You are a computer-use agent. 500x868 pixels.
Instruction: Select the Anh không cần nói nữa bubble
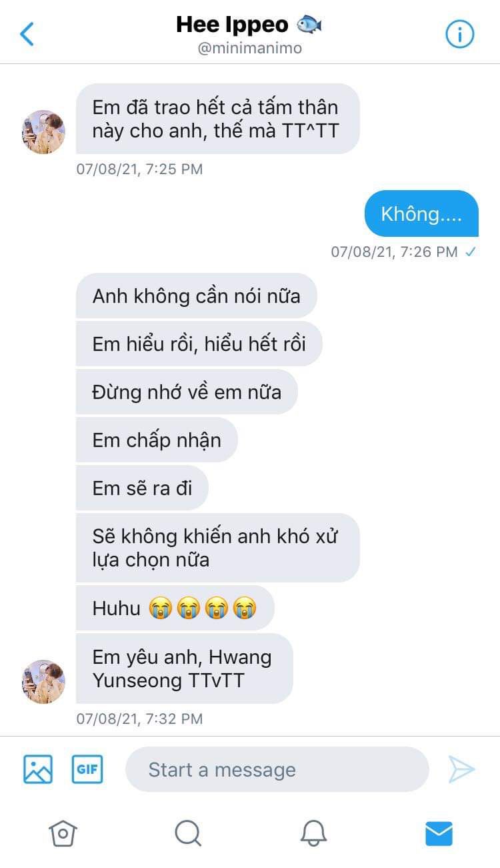pyautogui.click(x=196, y=296)
